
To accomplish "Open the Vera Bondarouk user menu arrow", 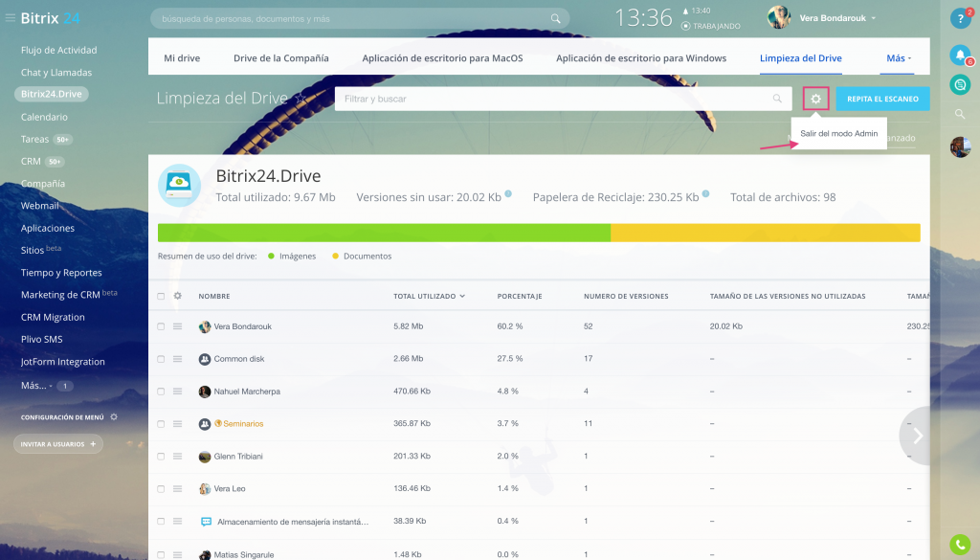I will (873, 18).
